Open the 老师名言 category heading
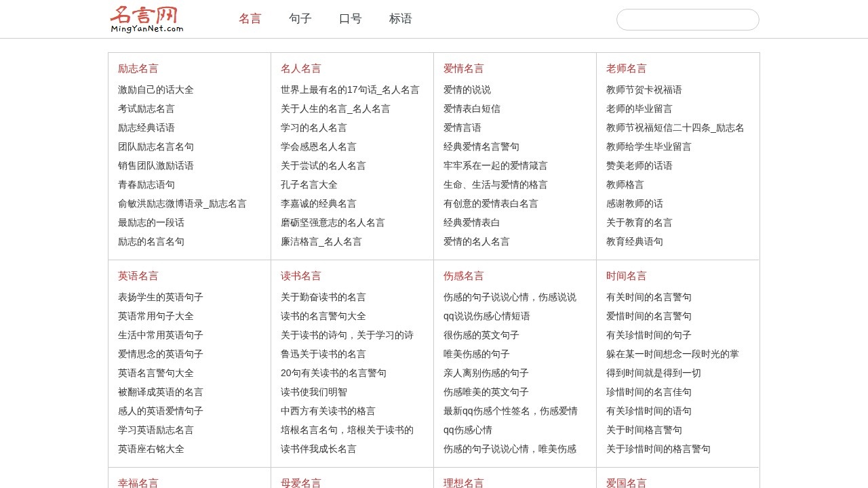 627,68
